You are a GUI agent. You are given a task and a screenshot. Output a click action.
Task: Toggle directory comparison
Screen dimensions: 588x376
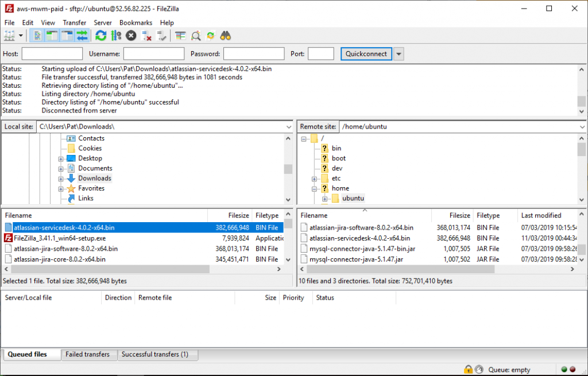(196, 36)
